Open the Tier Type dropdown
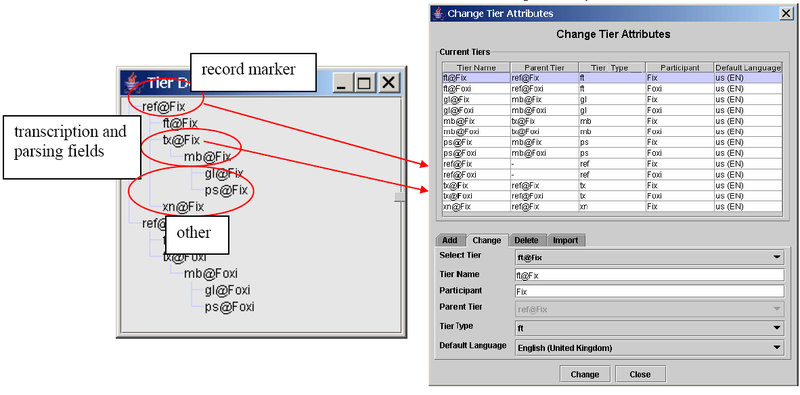This screenshot has height=395, width=800. coord(649,328)
